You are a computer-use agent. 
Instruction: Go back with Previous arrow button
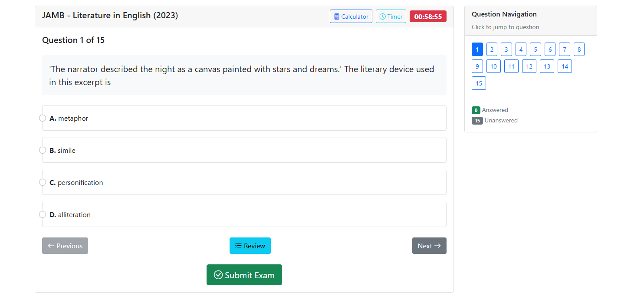[65, 246]
